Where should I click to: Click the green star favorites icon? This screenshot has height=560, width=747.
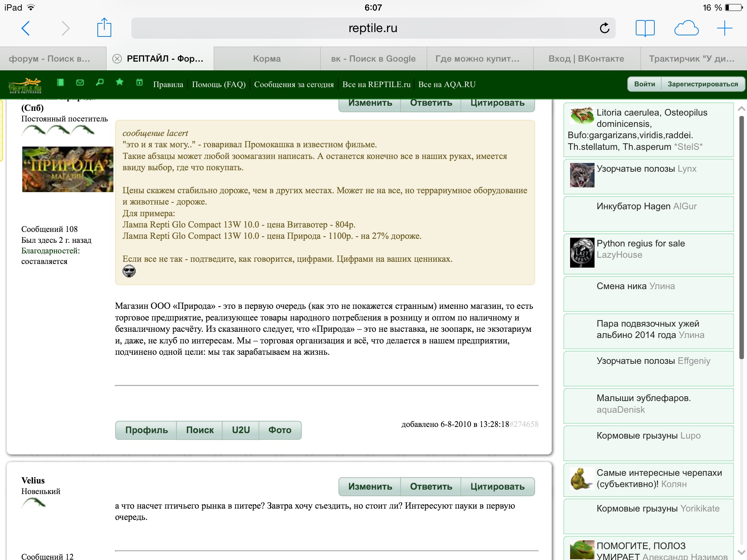pos(119,82)
